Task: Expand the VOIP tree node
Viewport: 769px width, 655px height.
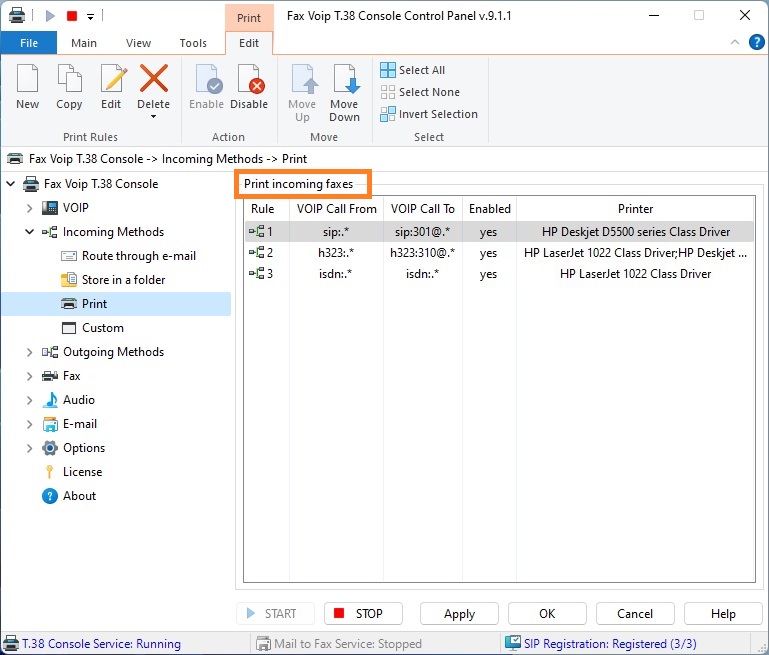Action: pyautogui.click(x=29, y=208)
